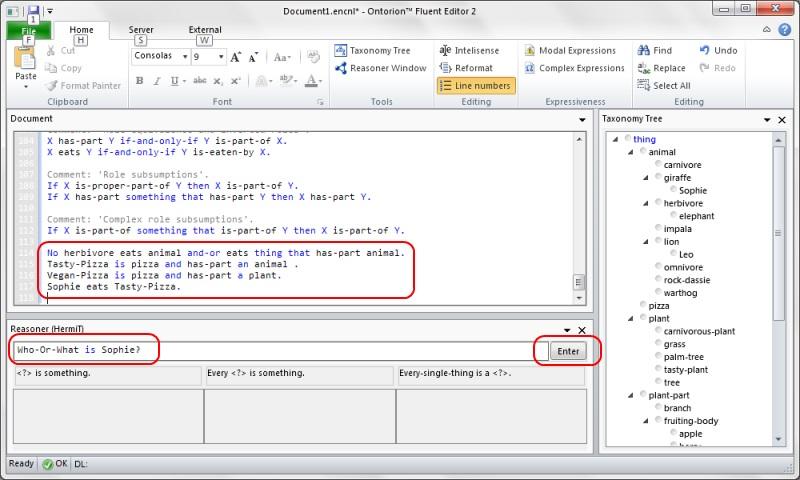
Task: Open the Paste dropdown arrow
Action: [26, 87]
